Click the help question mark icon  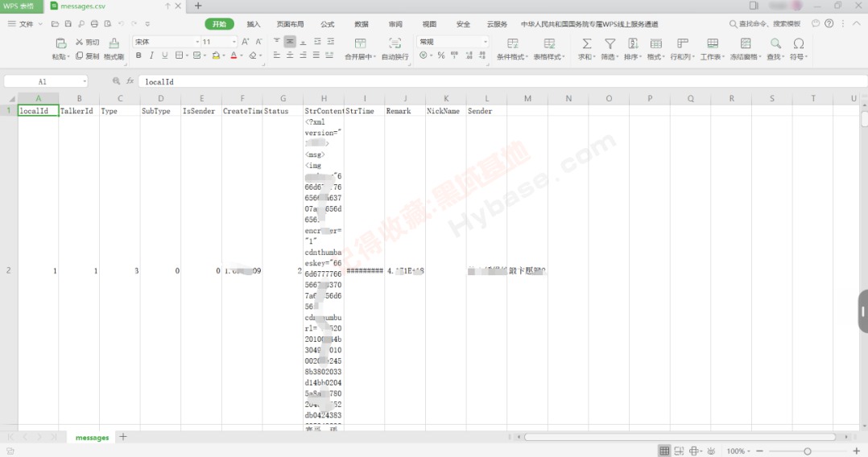tap(829, 24)
